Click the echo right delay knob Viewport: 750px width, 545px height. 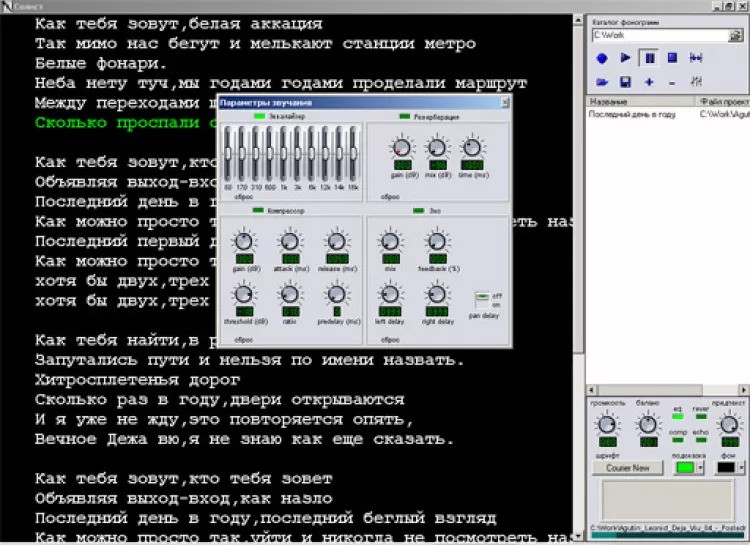[x=437, y=294]
